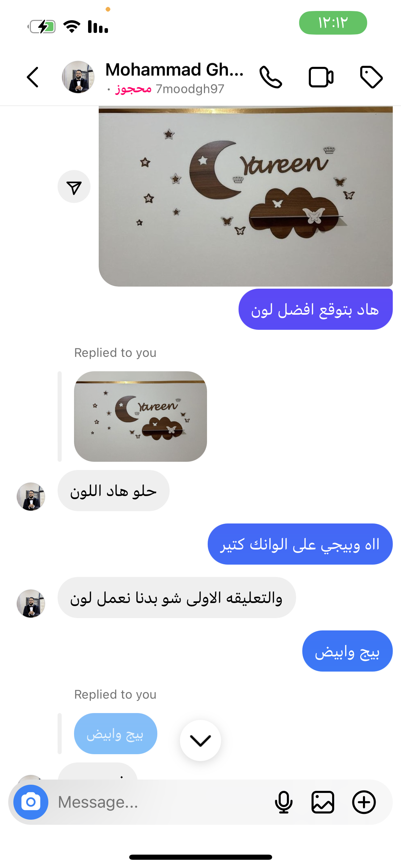This screenshot has height=868, width=401.
Task: Tap the Message... text field
Action: pos(161,802)
